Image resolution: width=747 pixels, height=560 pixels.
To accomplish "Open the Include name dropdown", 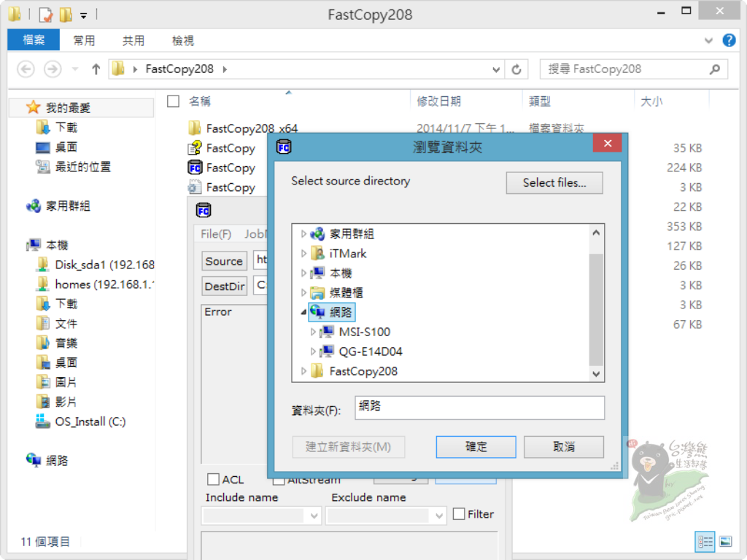I will pos(314,516).
